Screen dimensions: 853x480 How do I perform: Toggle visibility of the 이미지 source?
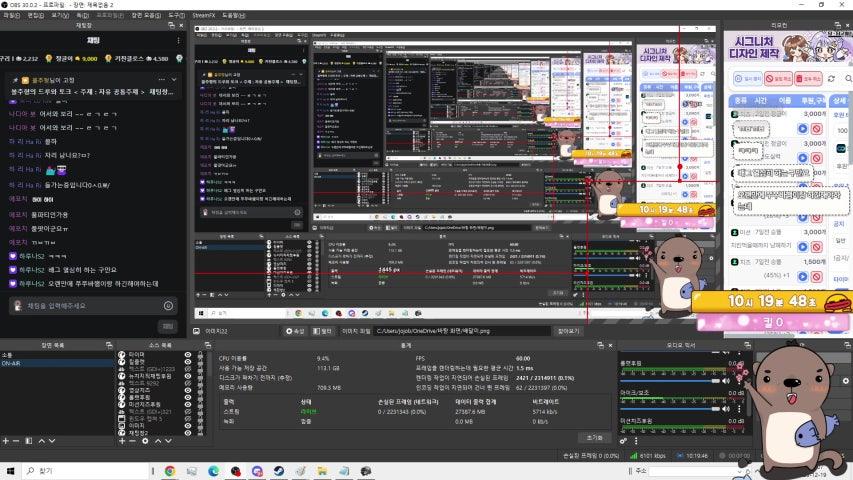(187, 425)
